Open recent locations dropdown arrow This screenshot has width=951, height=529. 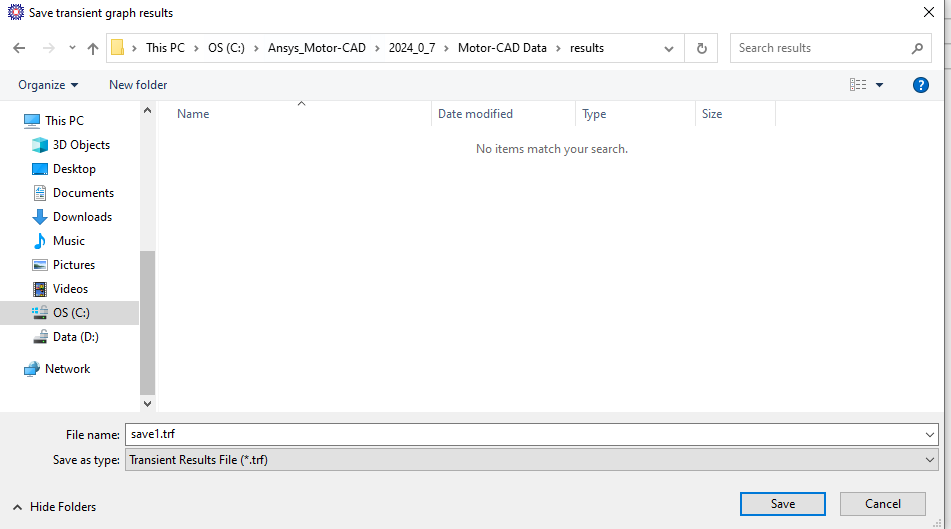tap(72, 48)
